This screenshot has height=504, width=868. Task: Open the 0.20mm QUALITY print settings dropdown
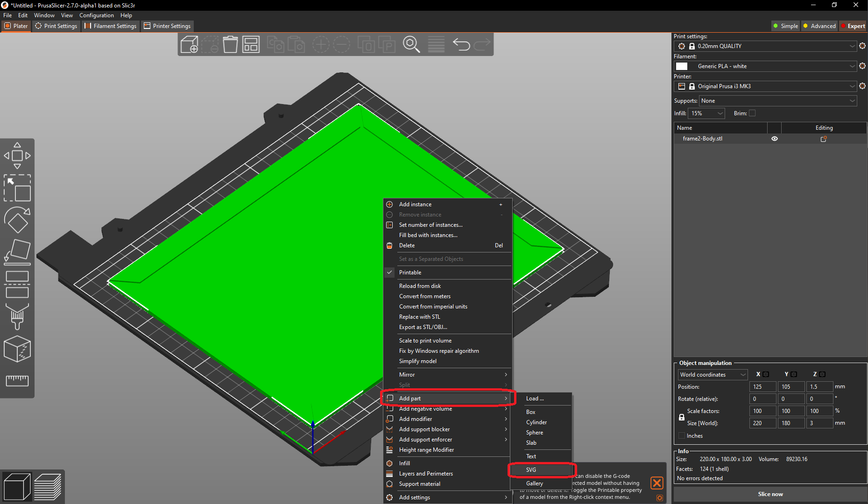tap(765, 46)
